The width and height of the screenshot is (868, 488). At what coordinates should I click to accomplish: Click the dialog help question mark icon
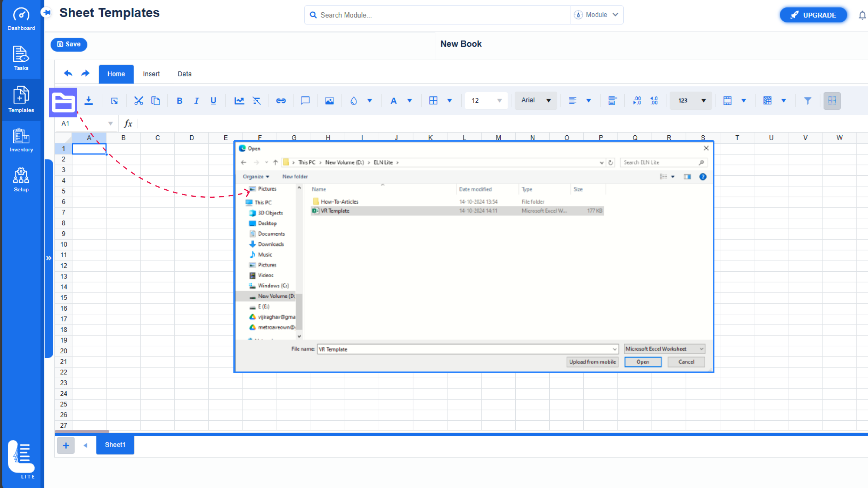click(703, 177)
